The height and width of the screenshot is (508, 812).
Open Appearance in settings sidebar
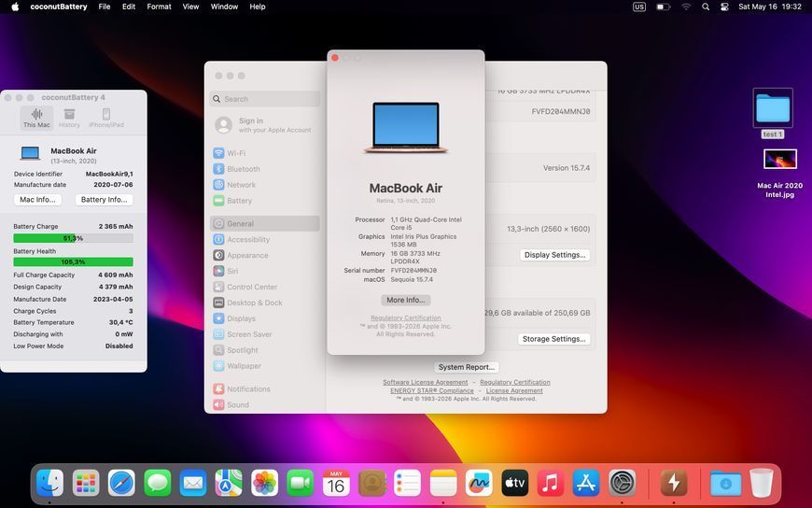(265, 255)
